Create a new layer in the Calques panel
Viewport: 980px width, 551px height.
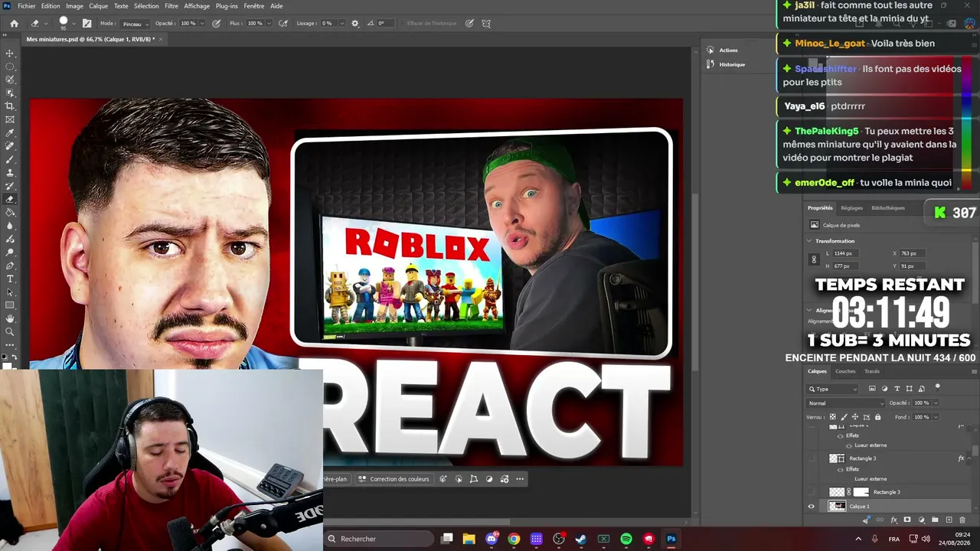tap(949, 520)
